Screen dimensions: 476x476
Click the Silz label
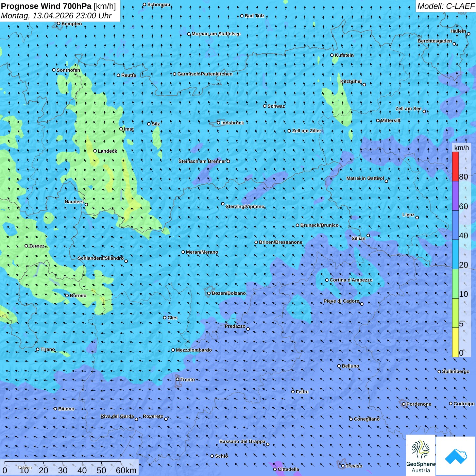(x=156, y=124)
